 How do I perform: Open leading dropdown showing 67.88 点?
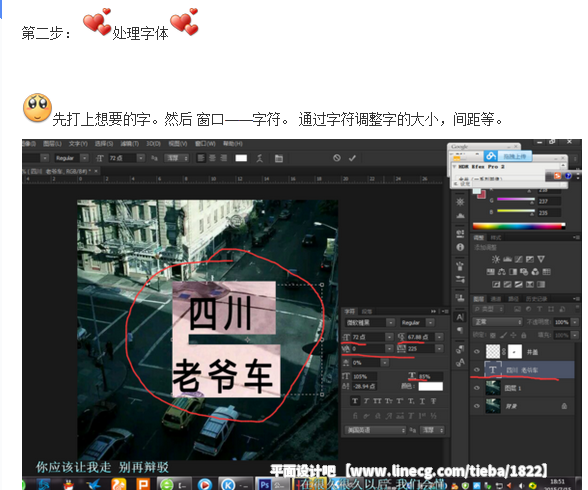coord(439,337)
